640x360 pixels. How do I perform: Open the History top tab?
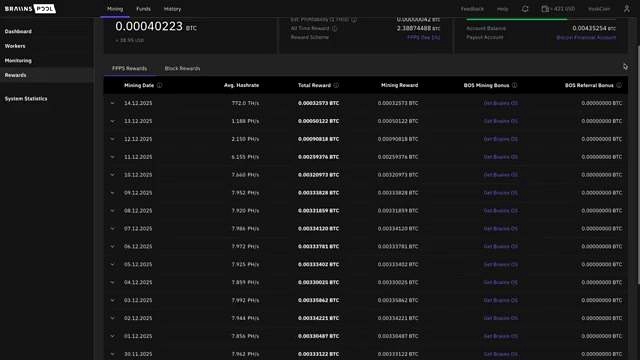[x=172, y=9]
